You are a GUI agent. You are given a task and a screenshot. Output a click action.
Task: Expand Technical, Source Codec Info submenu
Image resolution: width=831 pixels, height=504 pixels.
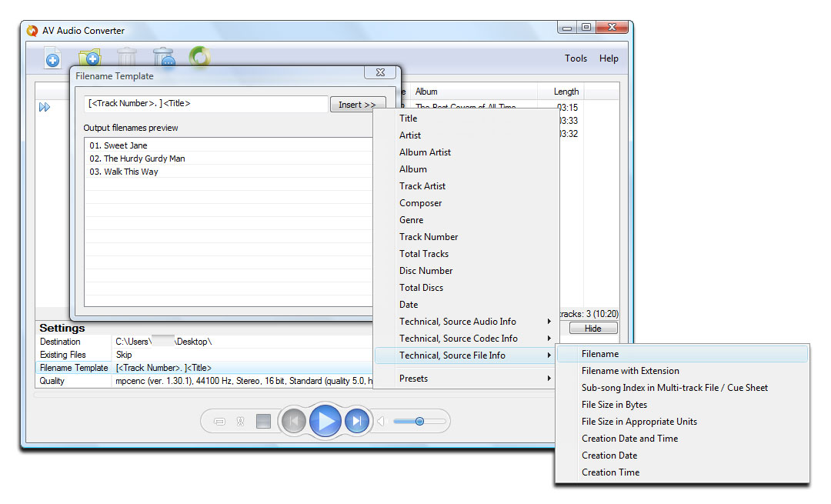tap(465, 339)
